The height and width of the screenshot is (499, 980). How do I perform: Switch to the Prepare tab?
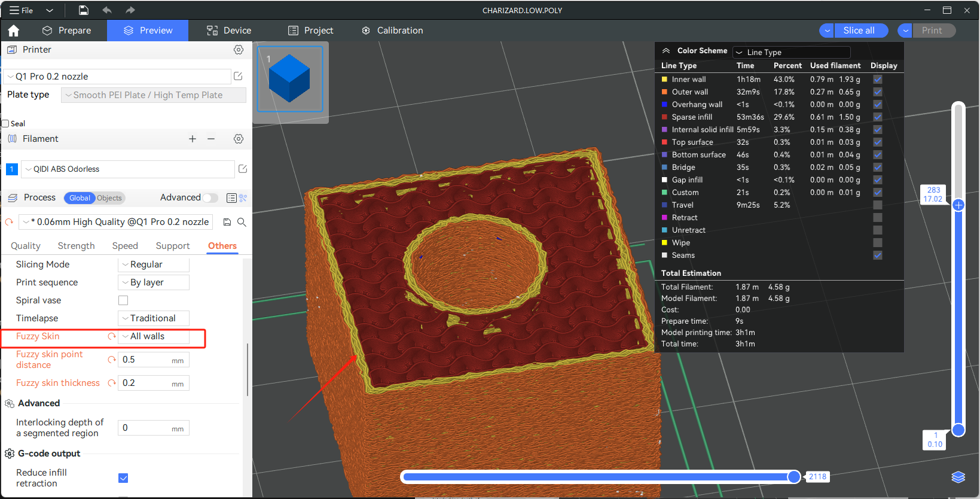(67, 31)
